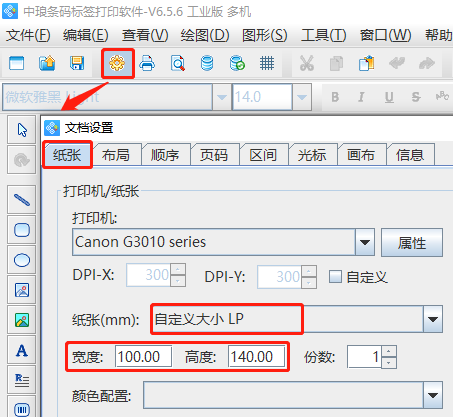The image size is (453, 417).
Task: Toggle Underline formatting
Action: (389, 97)
